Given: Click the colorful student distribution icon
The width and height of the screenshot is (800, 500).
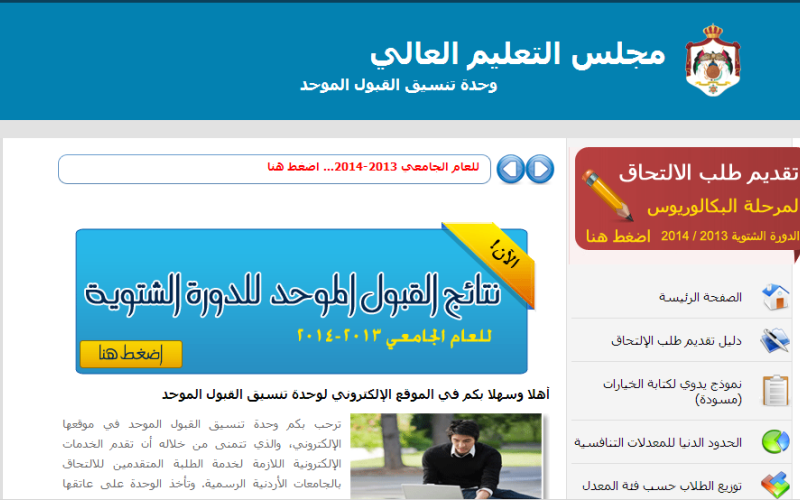Looking at the screenshot, I should pos(776,485).
